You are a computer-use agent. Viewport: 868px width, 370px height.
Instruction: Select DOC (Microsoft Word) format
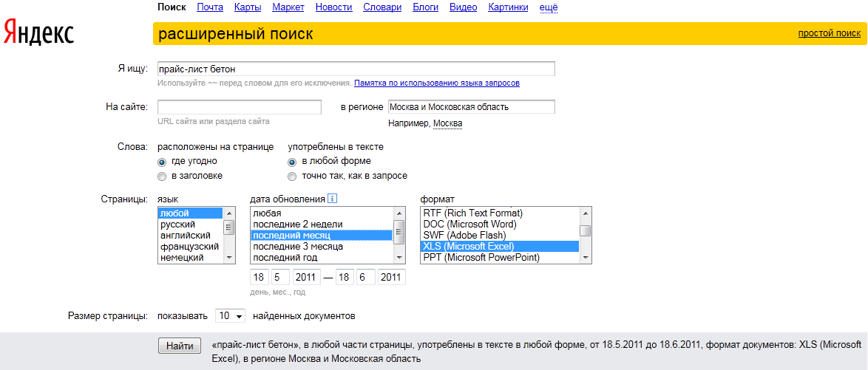[x=500, y=224]
